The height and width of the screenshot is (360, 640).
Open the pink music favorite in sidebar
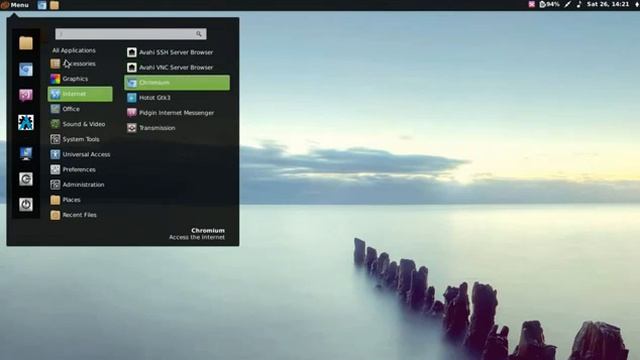[x=26, y=95]
